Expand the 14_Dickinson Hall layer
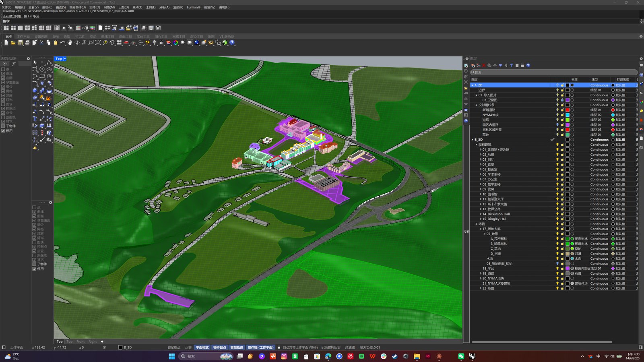This screenshot has width=644, height=362. (481, 214)
